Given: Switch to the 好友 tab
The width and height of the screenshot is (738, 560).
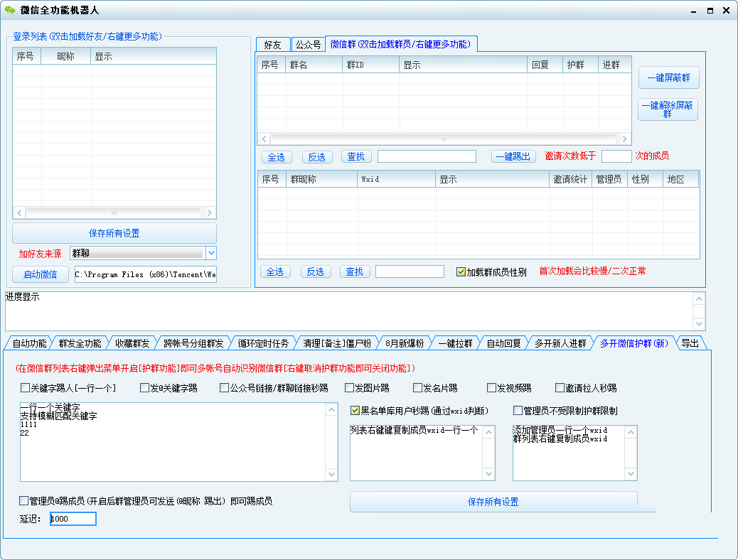Looking at the screenshot, I should [272, 45].
